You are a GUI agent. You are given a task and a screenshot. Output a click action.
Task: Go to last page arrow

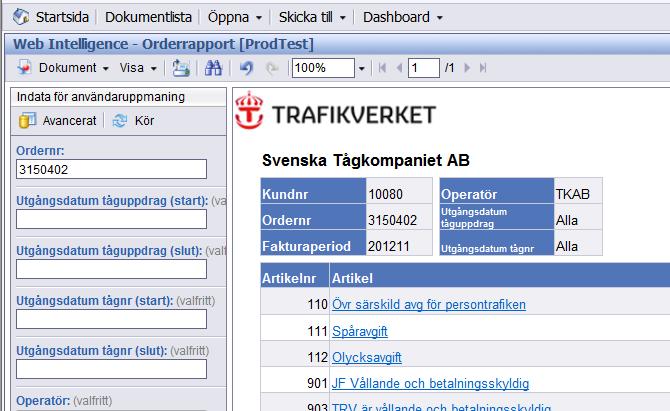(x=483, y=68)
